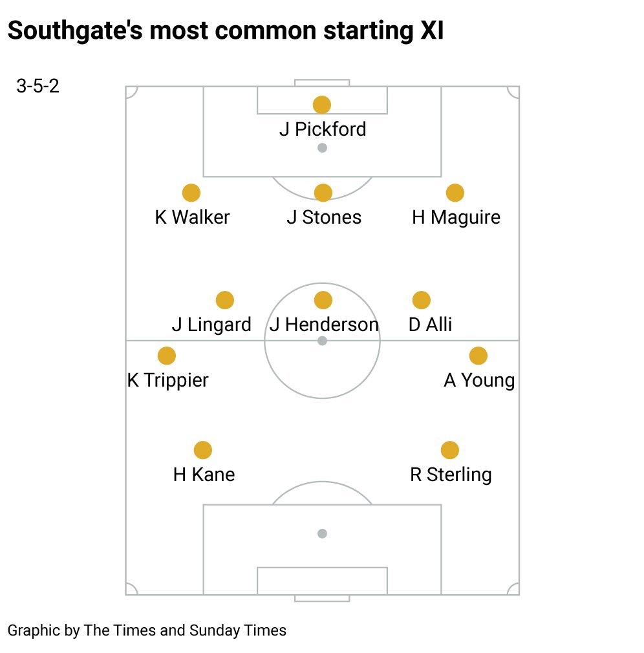The image size is (644, 653).
Task: Click the grey penalty spot near bottom goal
Action: [x=322, y=533]
